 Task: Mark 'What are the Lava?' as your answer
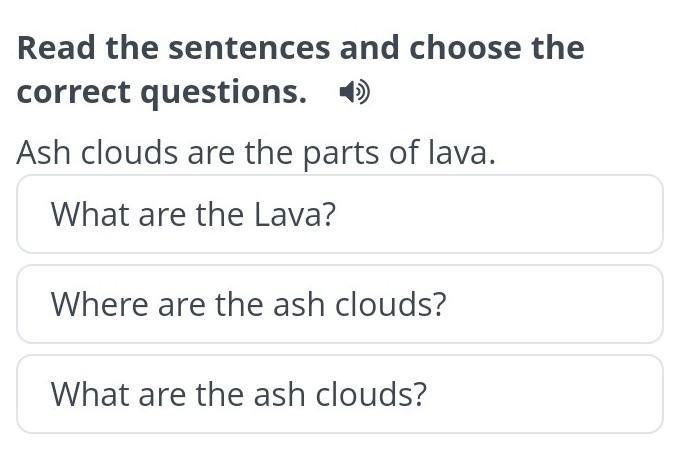pos(340,214)
